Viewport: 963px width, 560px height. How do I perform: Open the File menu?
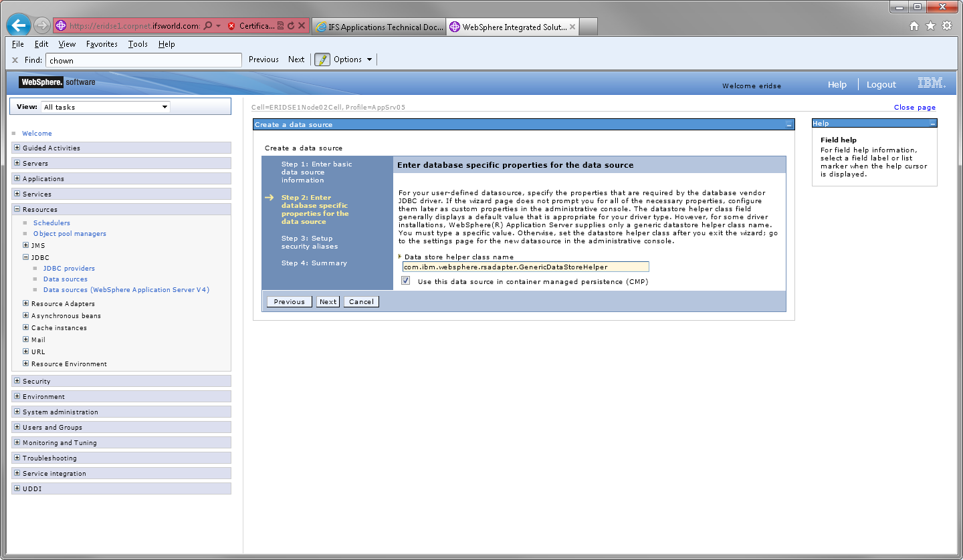click(18, 44)
